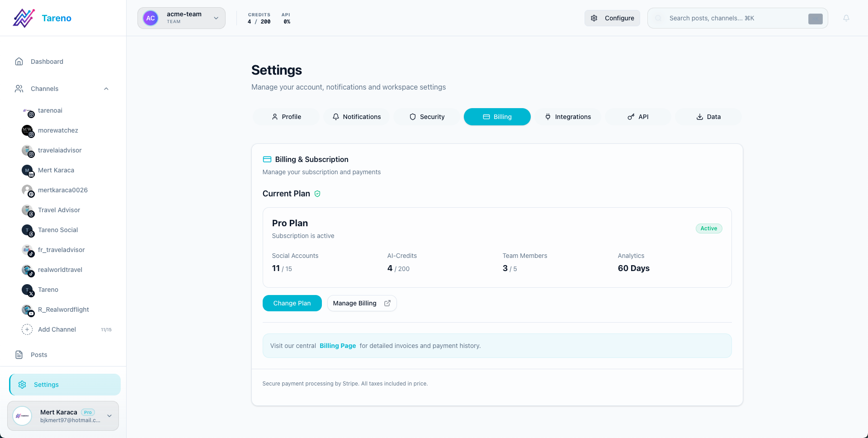The image size is (868, 438).
Task: Click the Posts icon in sidebar
Action: coord(19,355)
